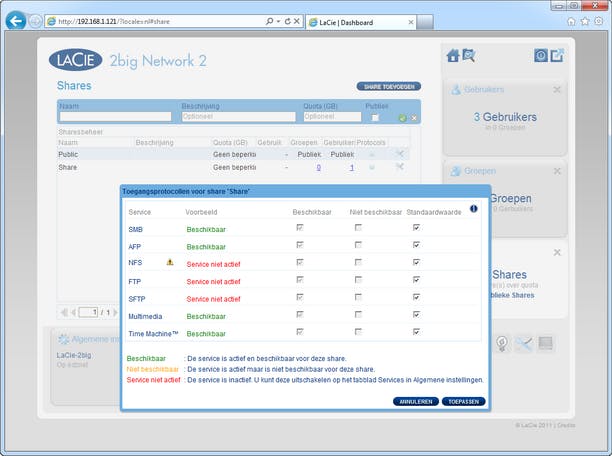Click the bottom-right drive widget icon
This screenshot has height=456, width=612.
point(545,343)
